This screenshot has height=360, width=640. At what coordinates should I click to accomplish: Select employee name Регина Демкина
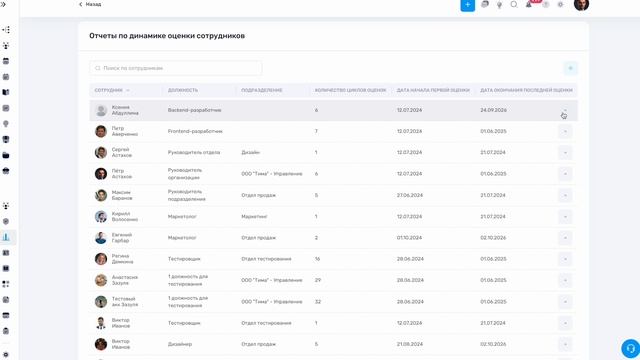coord(122,259)
